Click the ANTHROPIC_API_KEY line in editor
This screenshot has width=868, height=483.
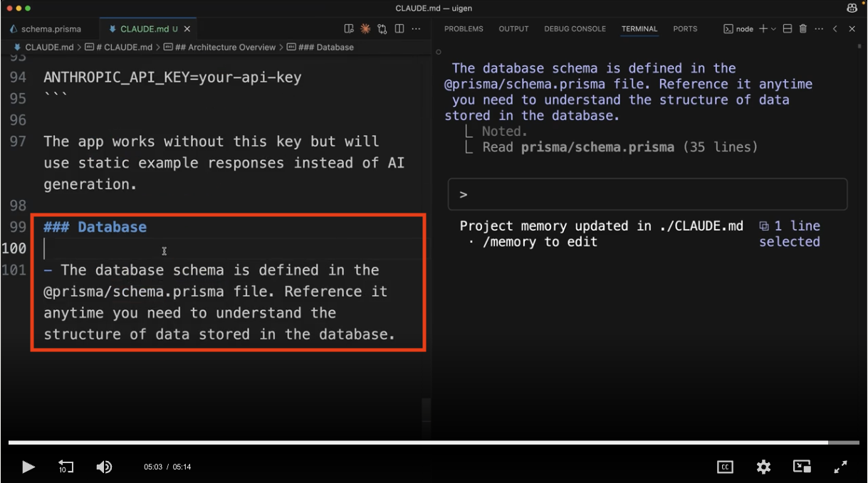pos(172,77)
